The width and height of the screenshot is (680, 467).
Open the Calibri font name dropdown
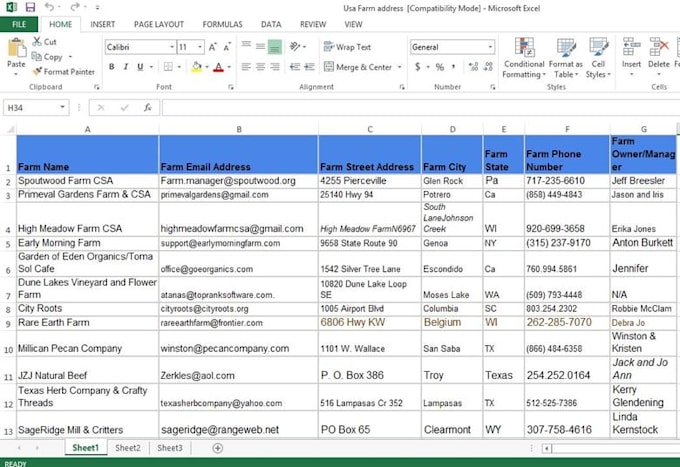tap(172, 47)
